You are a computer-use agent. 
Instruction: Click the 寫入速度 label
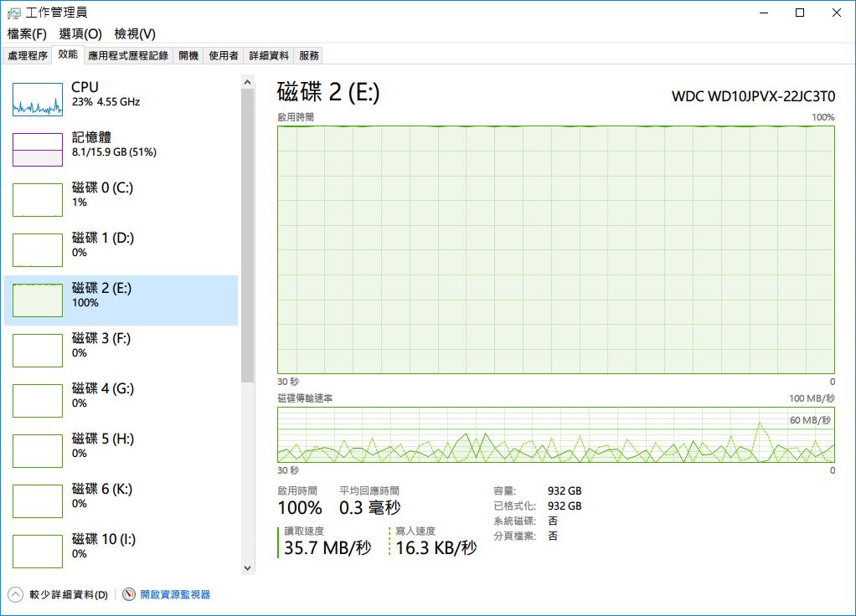tap(415, 531)
